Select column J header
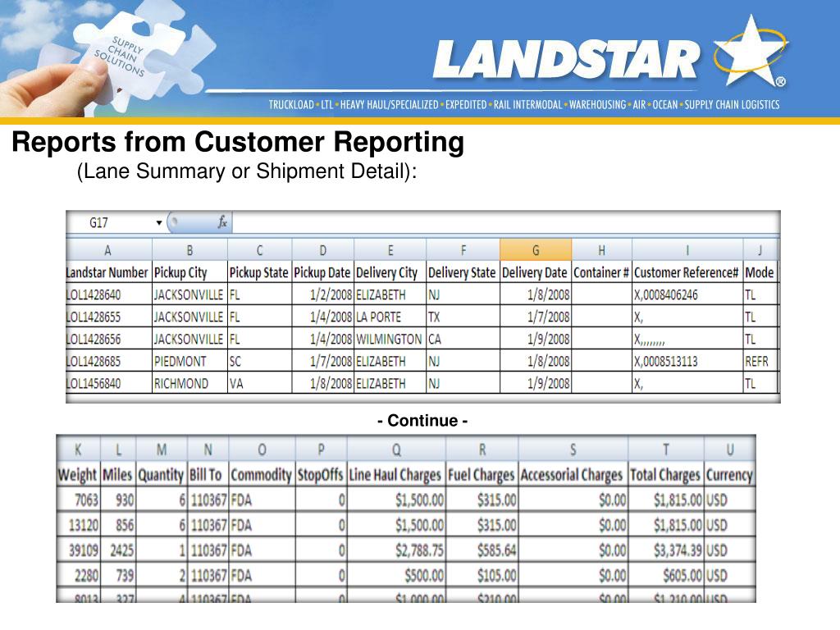This screenshot has height=630, width=840. 760,250
